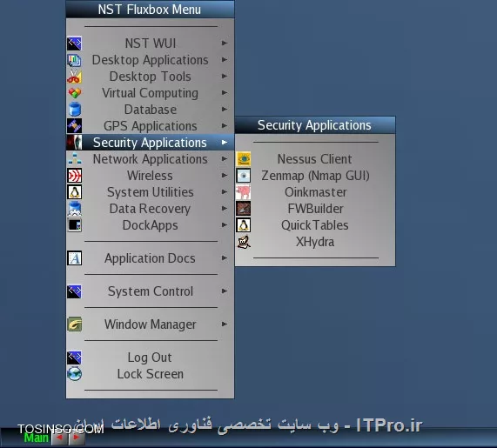Select Security Applications in main menu
Image resolution: width=497 pixels, height=448 pixels.
pos(151,143)
